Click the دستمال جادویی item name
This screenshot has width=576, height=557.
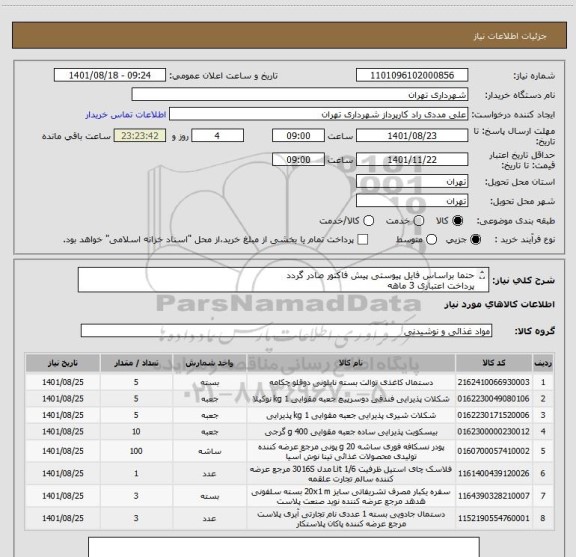pyautogui.click(x=351, y=519)
